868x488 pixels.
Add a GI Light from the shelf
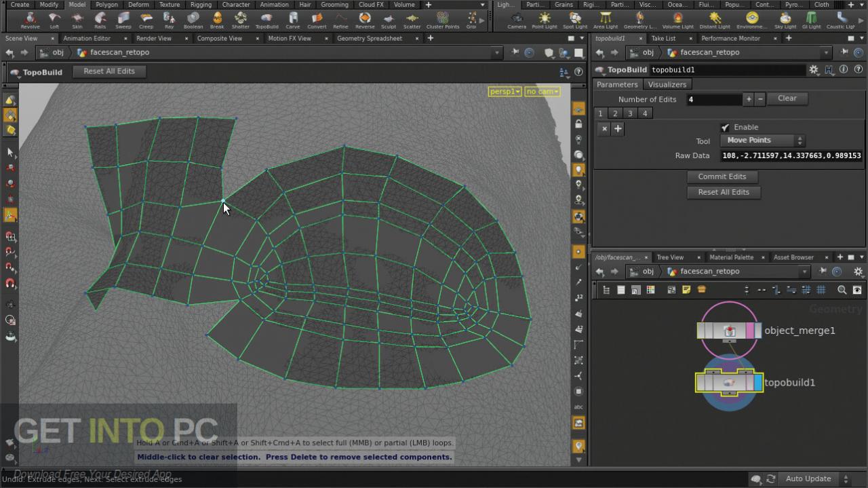click(812, 20)
